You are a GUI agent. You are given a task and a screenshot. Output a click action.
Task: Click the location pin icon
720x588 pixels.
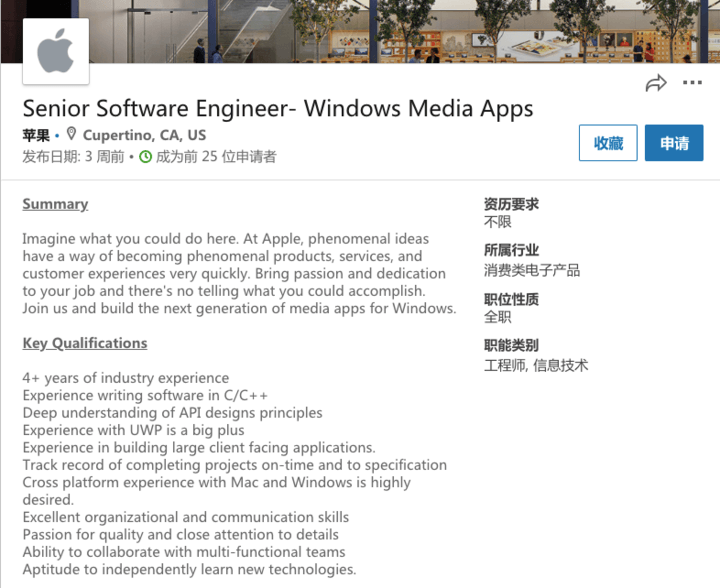[x=71, y=134]
